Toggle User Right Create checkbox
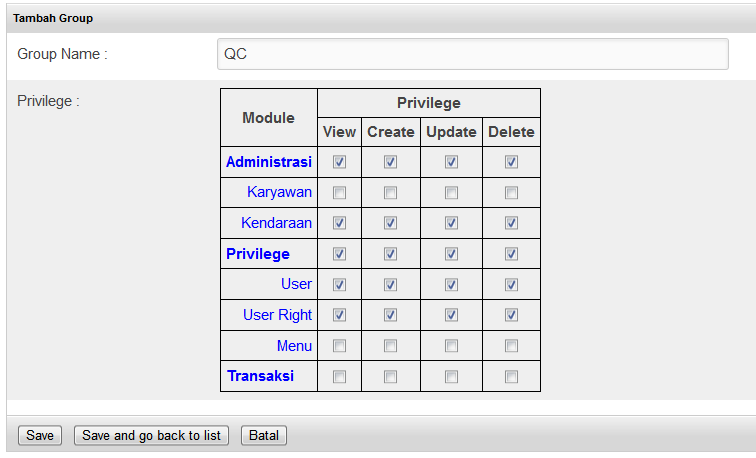This screenshot has width=756, height=458. pos(391,315)
